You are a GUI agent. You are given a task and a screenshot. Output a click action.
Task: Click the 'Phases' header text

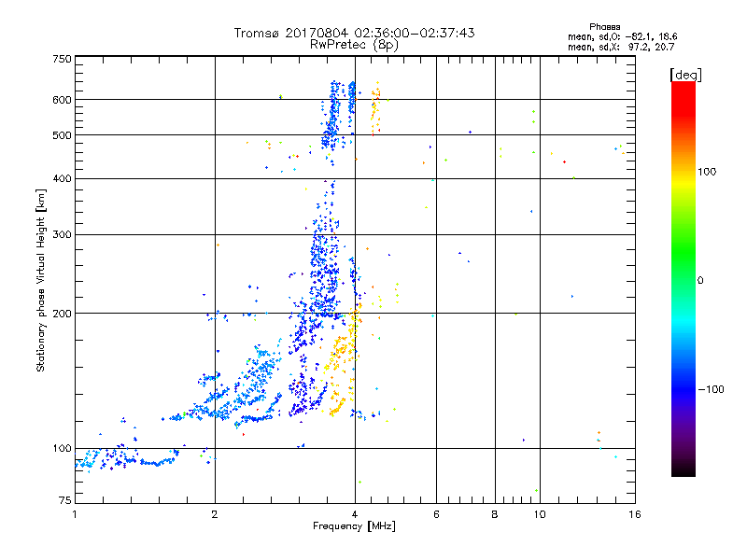pos(604,27)
